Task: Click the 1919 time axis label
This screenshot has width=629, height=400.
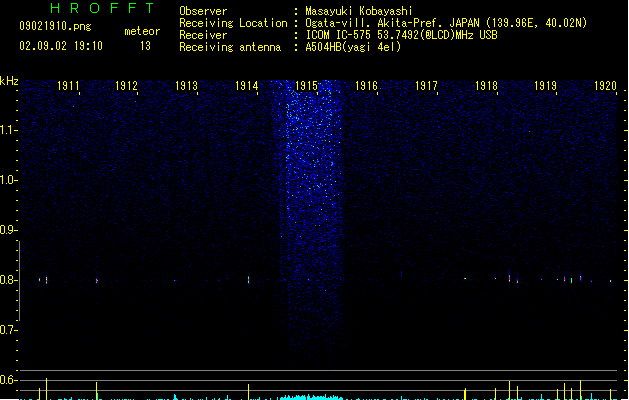Action: coord(546,86)
